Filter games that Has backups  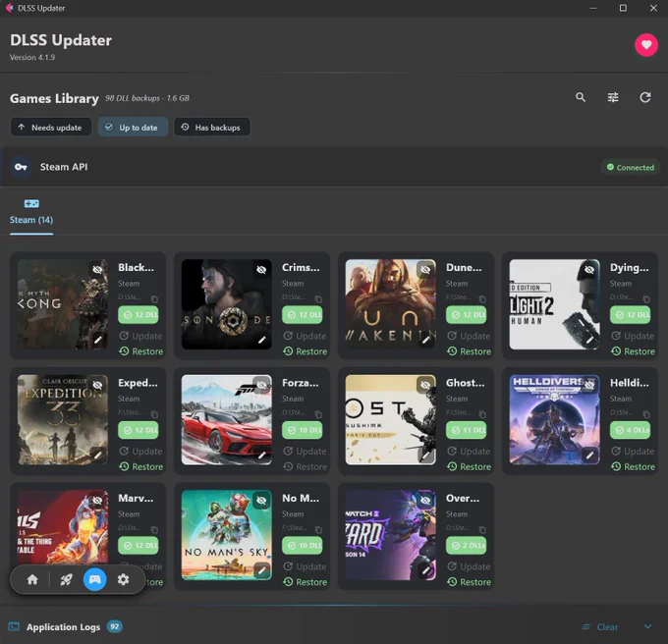(212, 128)
